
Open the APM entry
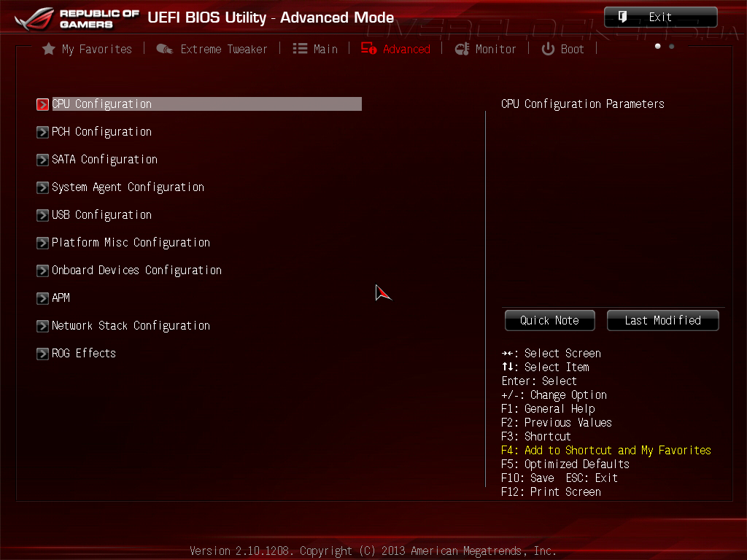click(x=61, y=297)
